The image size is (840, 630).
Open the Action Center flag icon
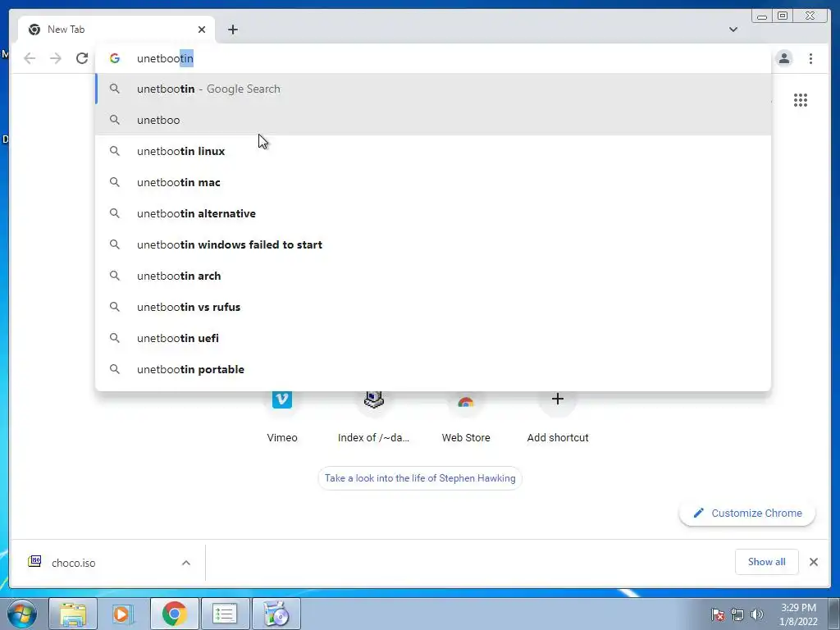coord(718,614)
